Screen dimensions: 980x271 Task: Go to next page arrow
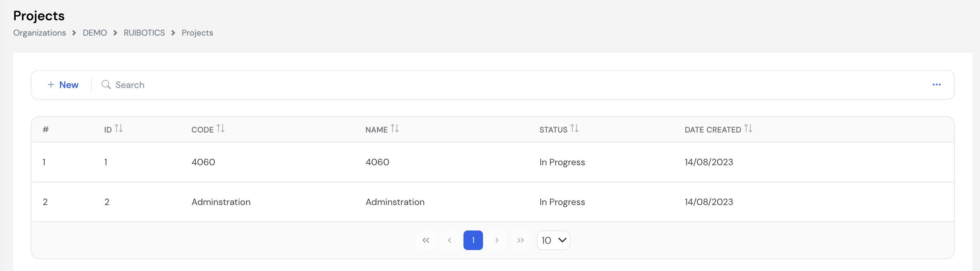(497, 240)
